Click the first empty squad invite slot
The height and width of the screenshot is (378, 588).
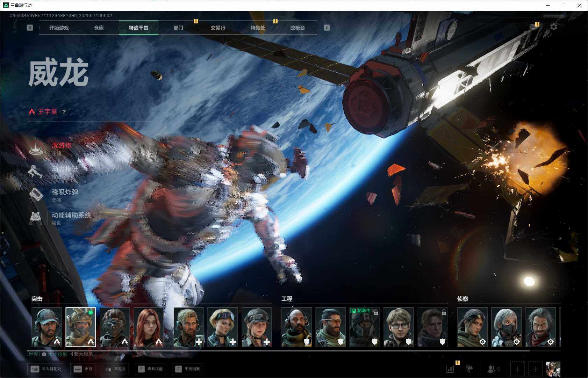tap(517, 369)
